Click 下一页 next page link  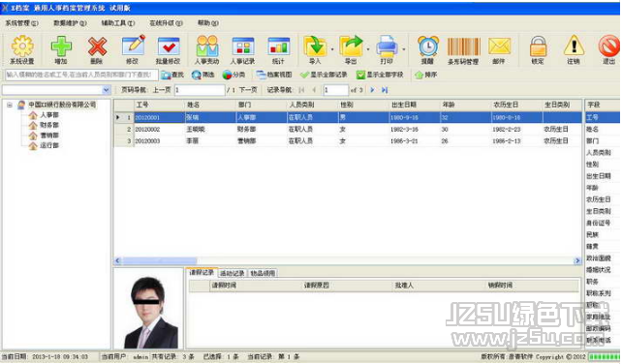[x=248, y=90]
